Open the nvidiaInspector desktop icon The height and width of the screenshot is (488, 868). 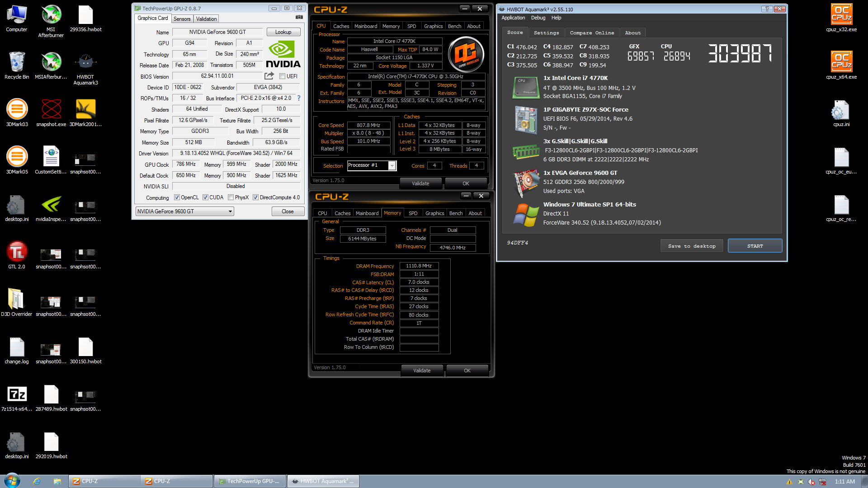[x=51, y=208]
